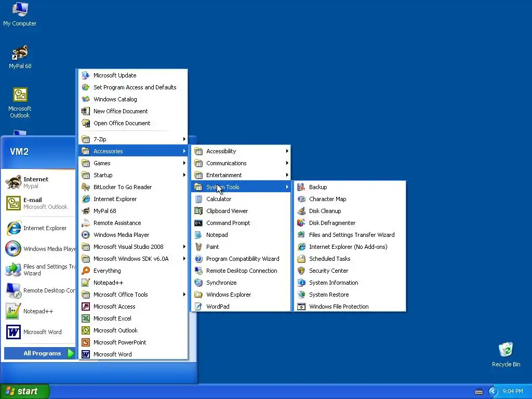532x399 pixels.
Task: Launch System Information icon
Action: point(301,283)
